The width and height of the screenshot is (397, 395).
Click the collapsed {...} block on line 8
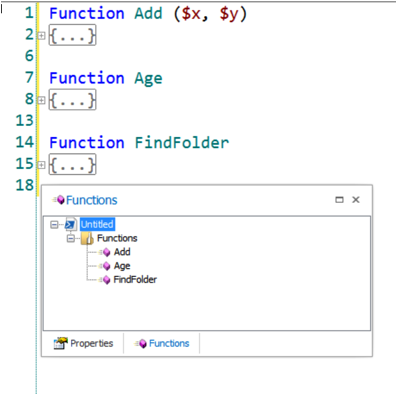73,100
